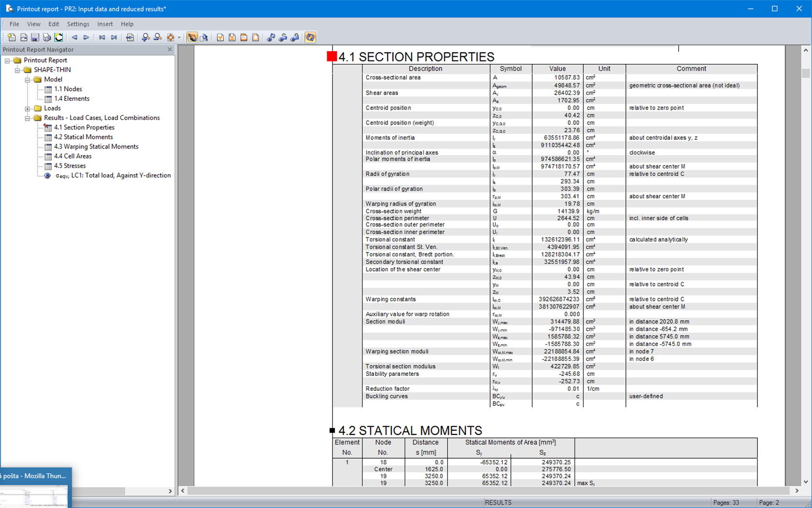Create a new printout report
The image size is (812, 508).
tap(12, 37)
